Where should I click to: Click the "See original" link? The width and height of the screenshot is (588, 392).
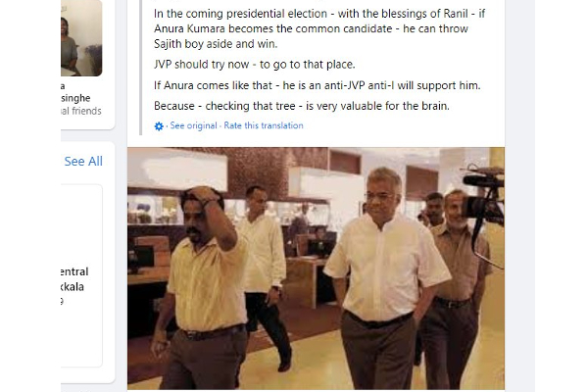(193, 125)
